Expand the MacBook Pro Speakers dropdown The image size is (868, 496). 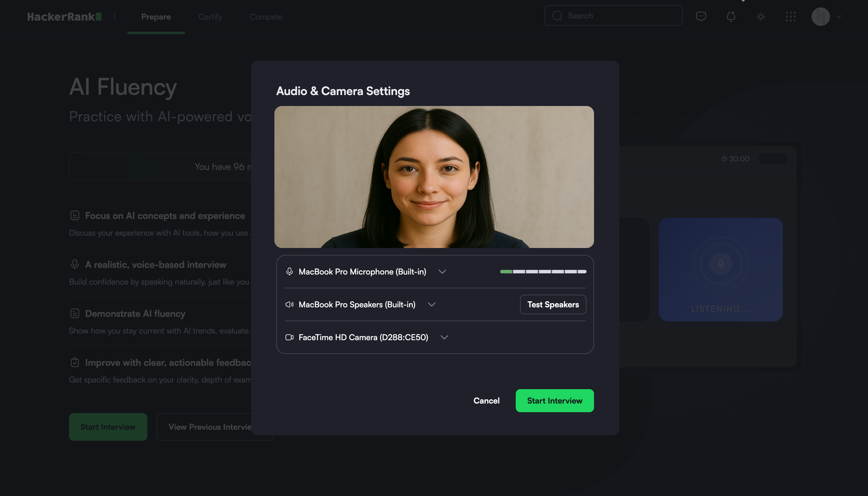[432, 304]
